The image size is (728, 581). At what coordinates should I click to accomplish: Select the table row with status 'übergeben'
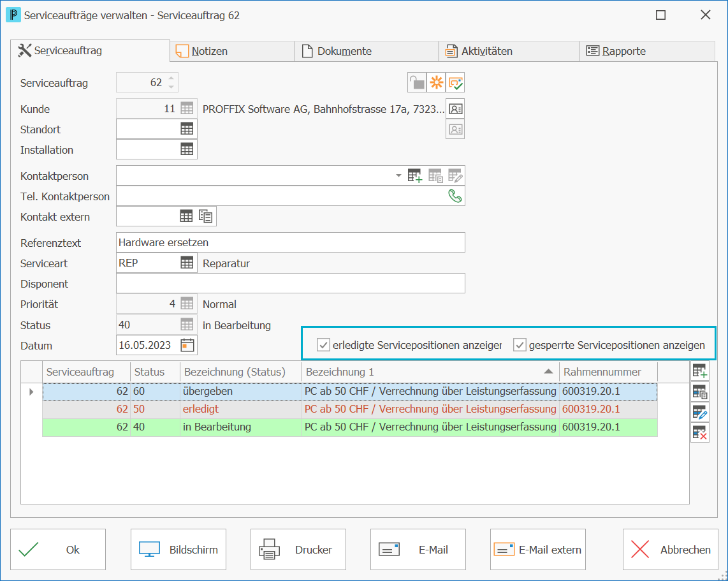350,392
